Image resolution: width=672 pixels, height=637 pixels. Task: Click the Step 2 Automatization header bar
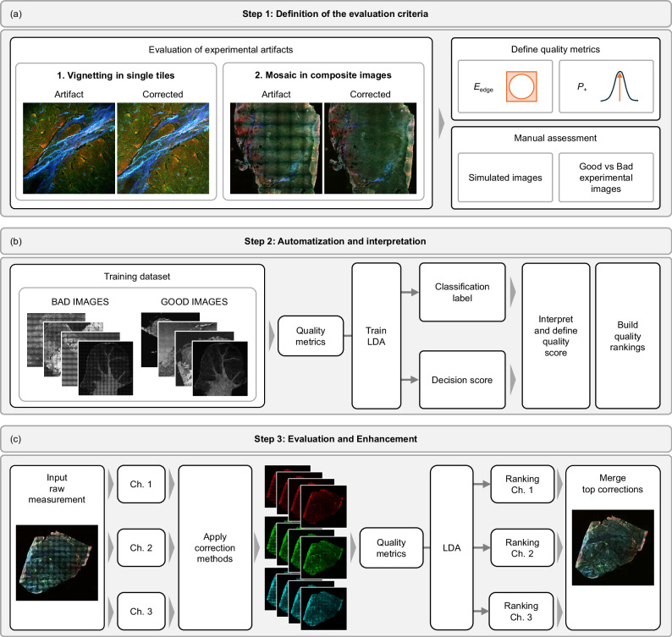coord(335,241)
